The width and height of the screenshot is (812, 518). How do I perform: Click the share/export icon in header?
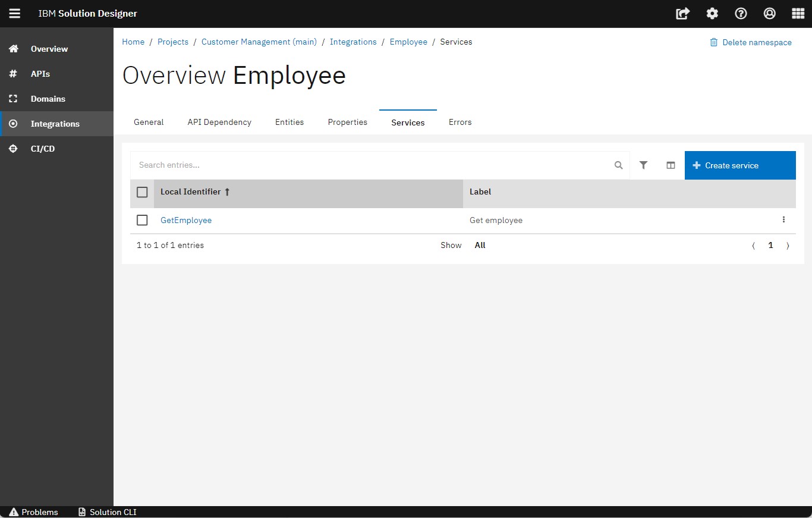(x=683, y=14)
